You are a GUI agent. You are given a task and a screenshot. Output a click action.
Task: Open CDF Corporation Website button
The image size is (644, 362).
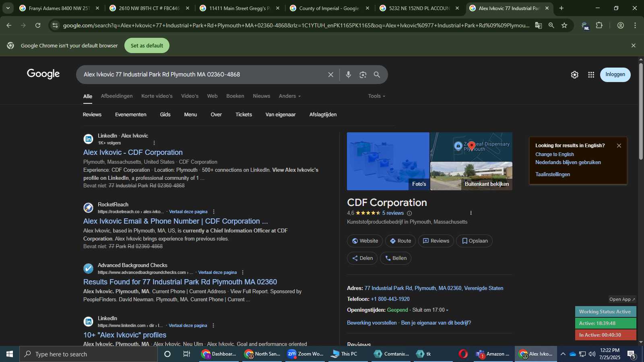point(365,241)
